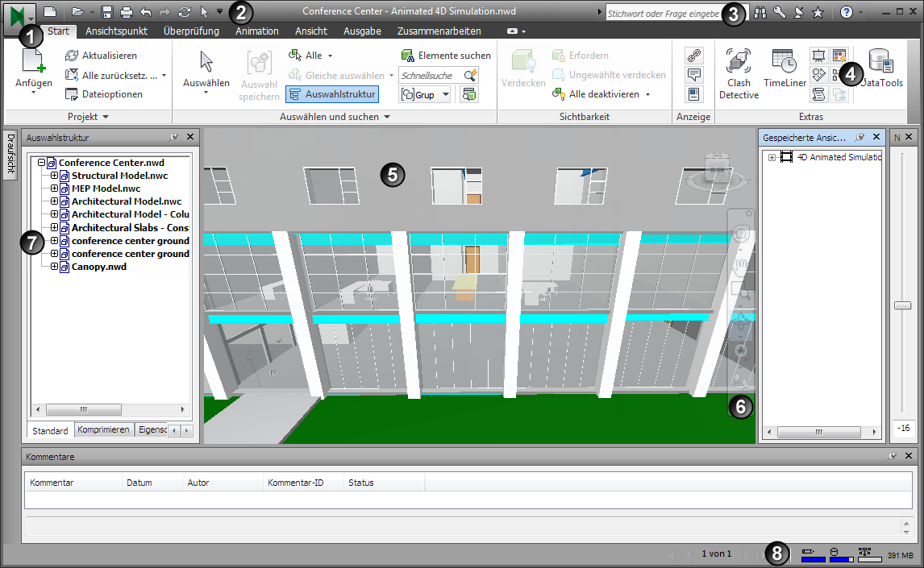Click the satellite Communication Center icon
The image size is (924, 568).
tap(799, 12)
